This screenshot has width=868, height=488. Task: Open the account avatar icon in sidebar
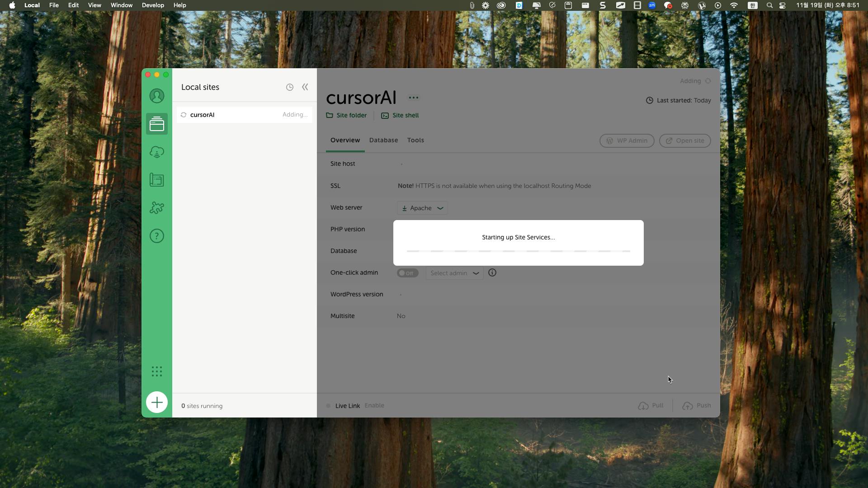click(x=157, y=96)
